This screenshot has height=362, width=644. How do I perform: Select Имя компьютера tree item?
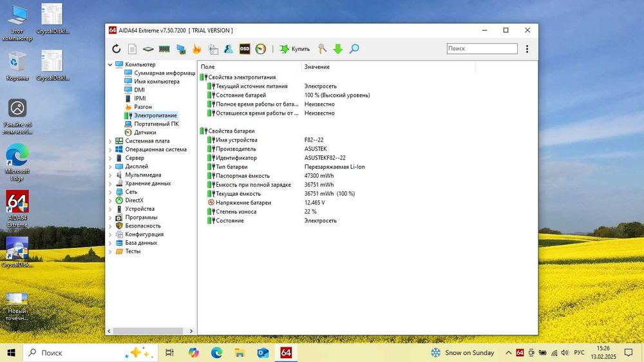pyautogui.click(x=156, y=81)
